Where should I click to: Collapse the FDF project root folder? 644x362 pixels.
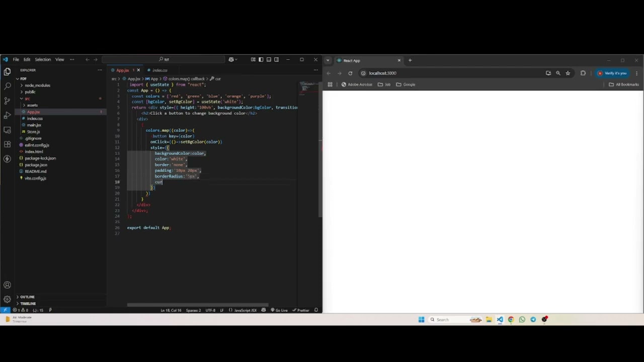[23, 78]
